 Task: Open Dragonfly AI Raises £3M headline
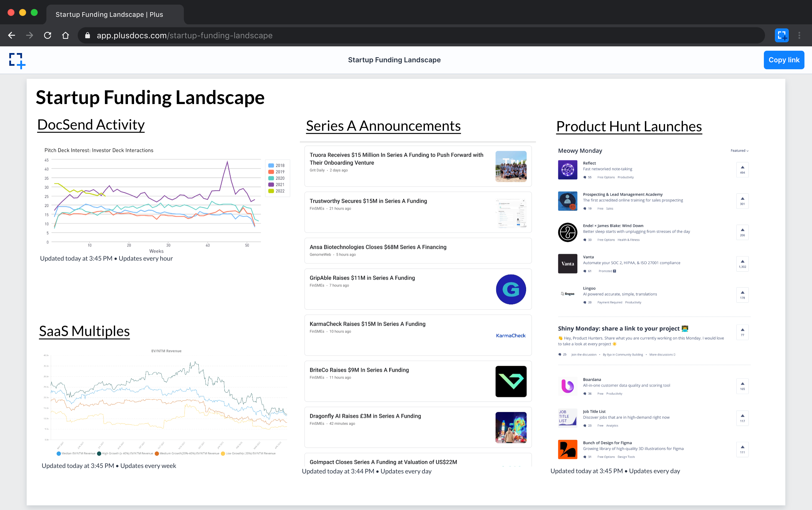[x=365, y=416]
